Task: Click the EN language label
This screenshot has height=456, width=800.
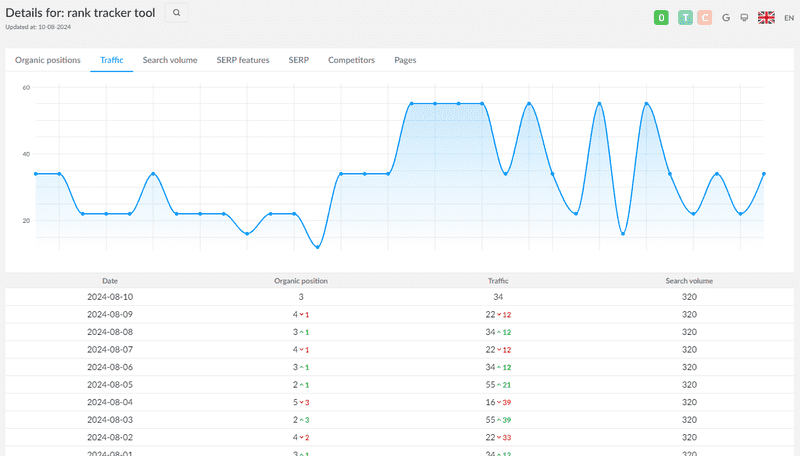Action: 789,18
